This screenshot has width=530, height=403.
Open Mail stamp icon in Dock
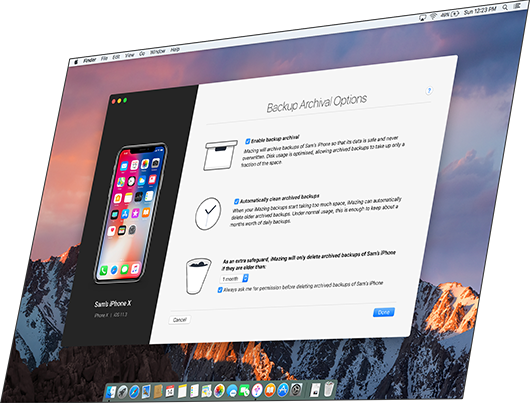tap(146, 392)
